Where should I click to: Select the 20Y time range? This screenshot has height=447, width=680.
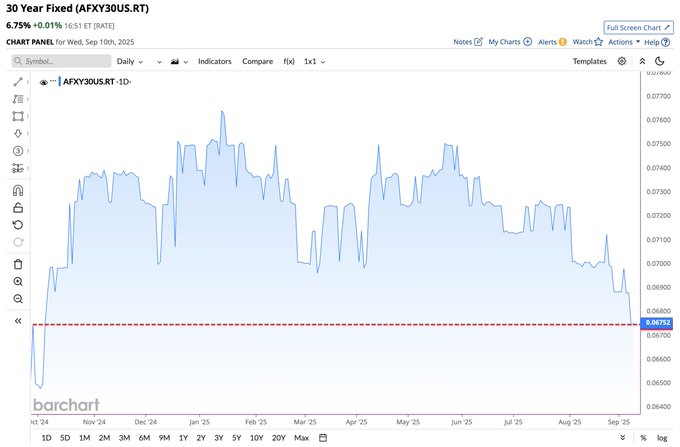point(279,438)
